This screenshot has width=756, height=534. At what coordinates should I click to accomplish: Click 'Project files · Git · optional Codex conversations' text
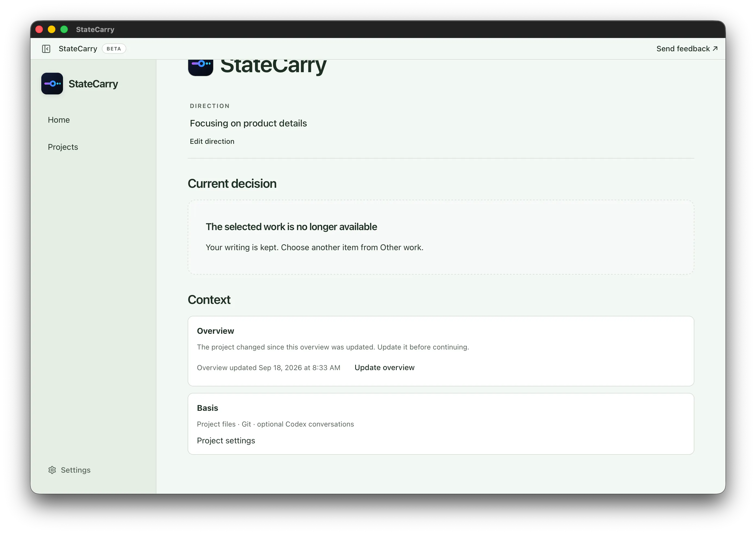pyautogui.click(x=276, y=424)
